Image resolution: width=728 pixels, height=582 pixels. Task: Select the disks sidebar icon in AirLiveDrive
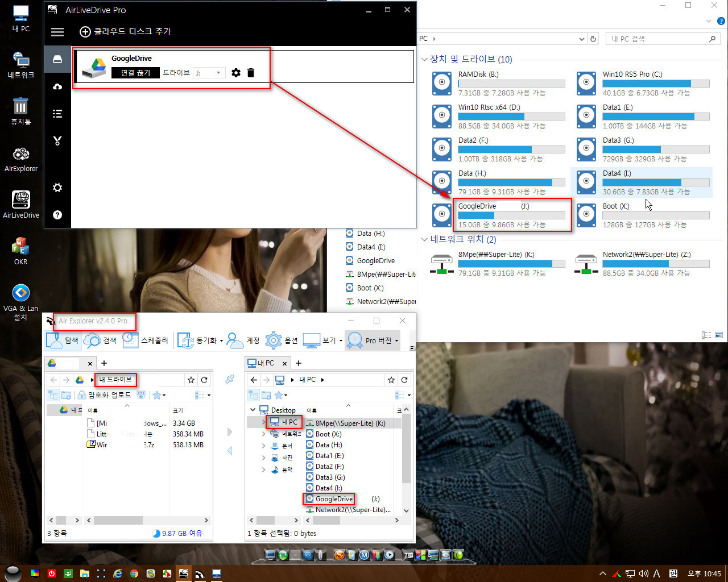click(57, 59)
